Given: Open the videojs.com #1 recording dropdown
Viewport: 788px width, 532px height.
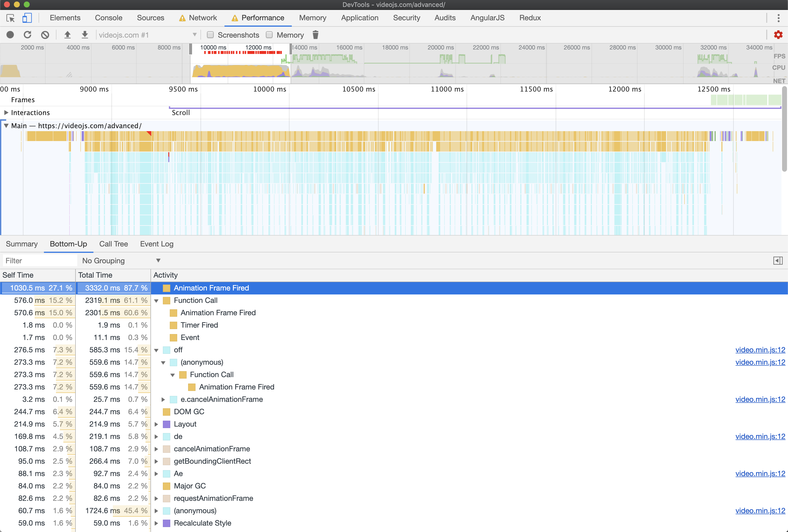Looking at the screenshot, I should click(x=147, y=35).
